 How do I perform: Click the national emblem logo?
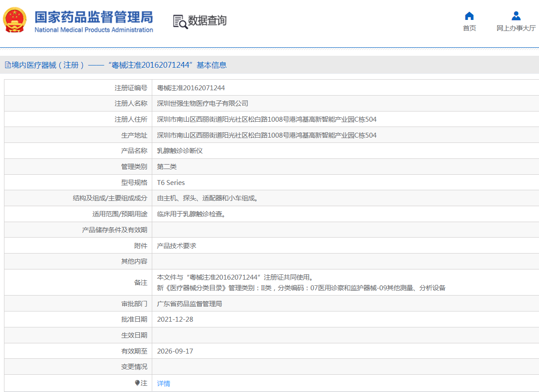pos(15,20)
